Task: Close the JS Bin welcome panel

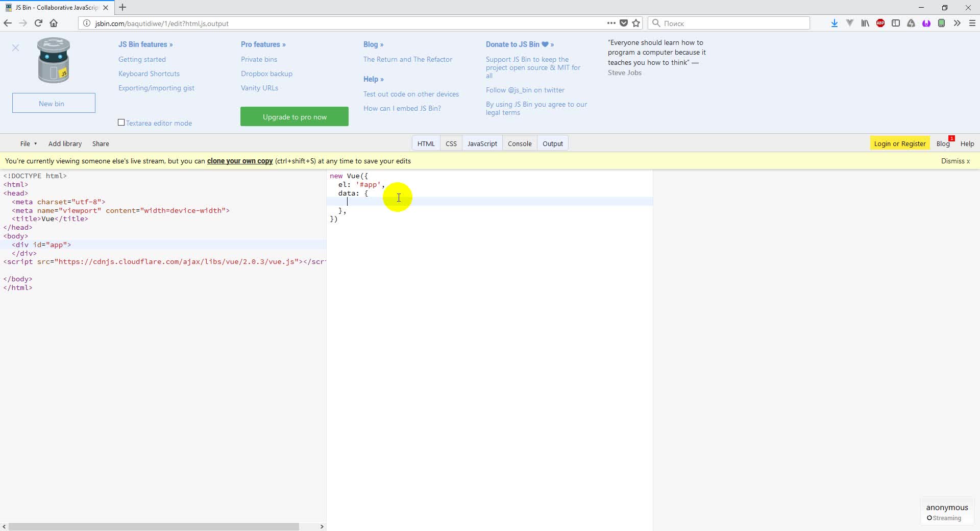Action: point(16,47)
